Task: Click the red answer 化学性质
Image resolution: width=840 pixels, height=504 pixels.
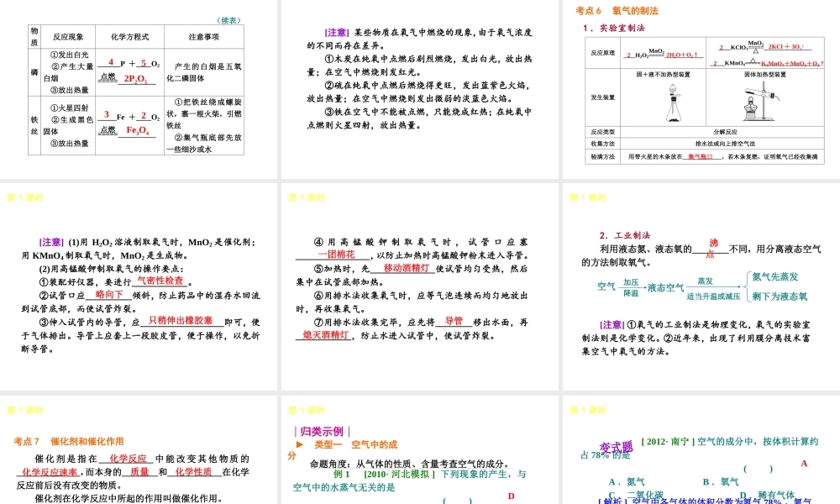Action: pos(193,472)
